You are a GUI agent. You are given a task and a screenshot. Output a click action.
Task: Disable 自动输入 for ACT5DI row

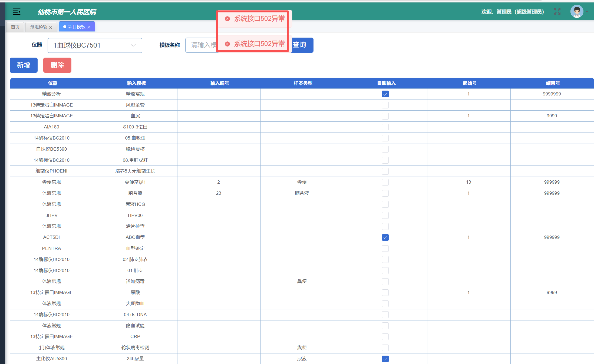(x=385, y=237)
